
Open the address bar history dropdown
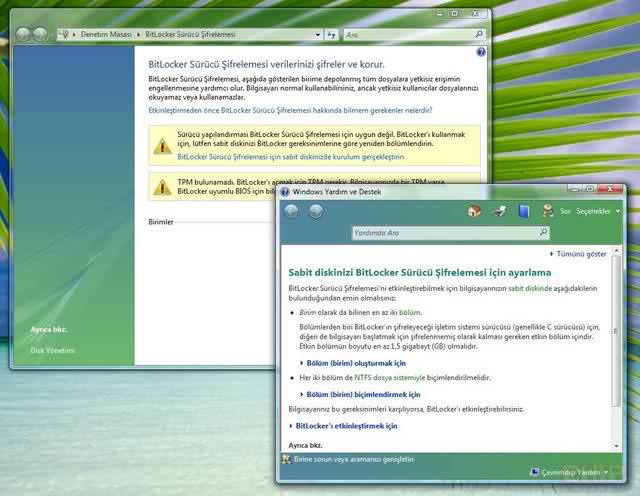click(x=318, y=35)
